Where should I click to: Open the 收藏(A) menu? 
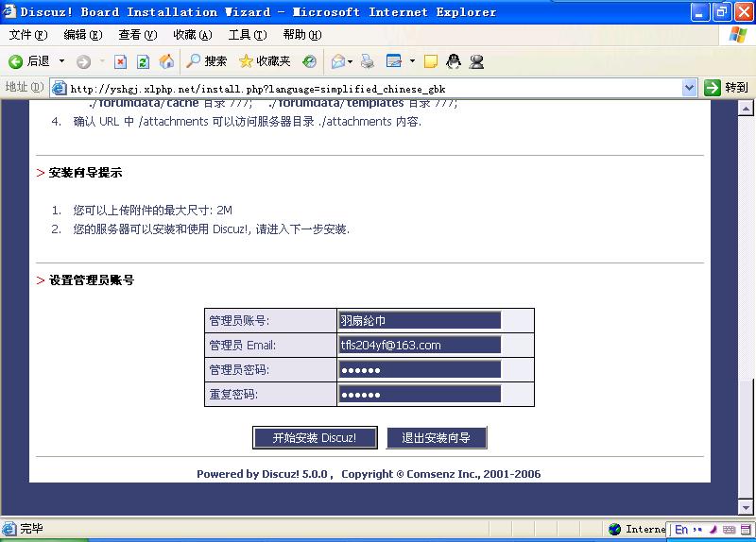point(193,35)
